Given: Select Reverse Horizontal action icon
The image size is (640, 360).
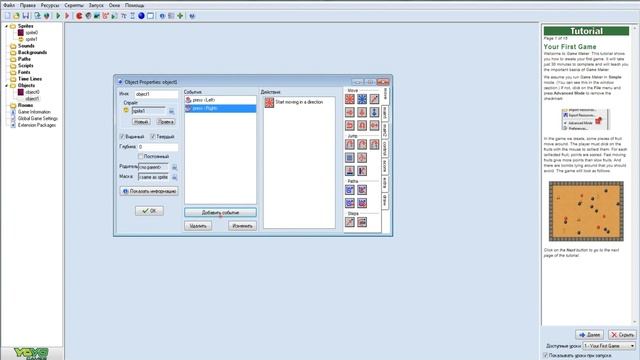Looking at the screenshot, I should pos(350,125).
